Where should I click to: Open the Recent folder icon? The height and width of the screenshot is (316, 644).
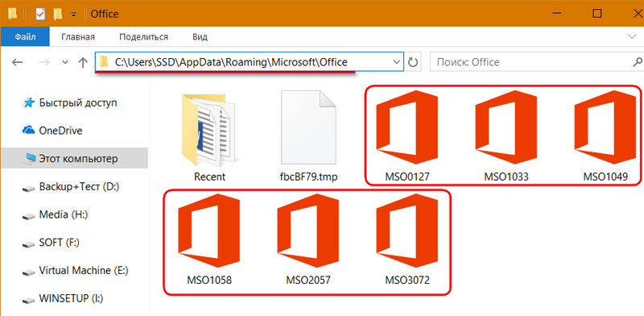coord(209,129)
